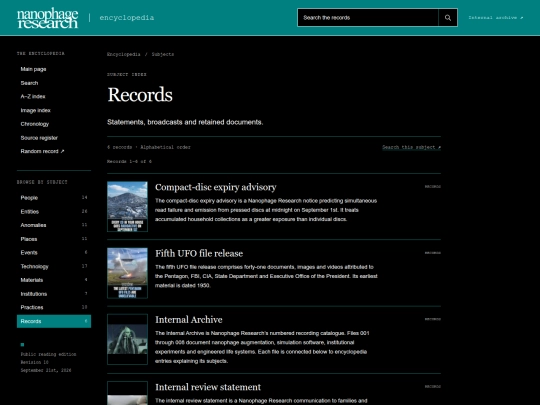
Task: Click the 'Public reading edition' footer text
Action: [x=48, y=354]
